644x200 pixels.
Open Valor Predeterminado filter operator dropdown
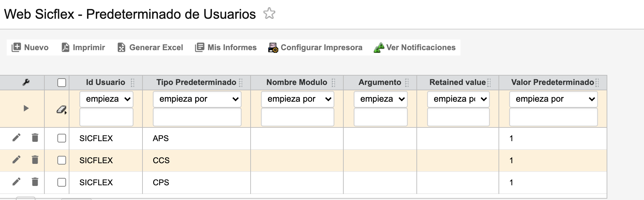coord(553,99)
